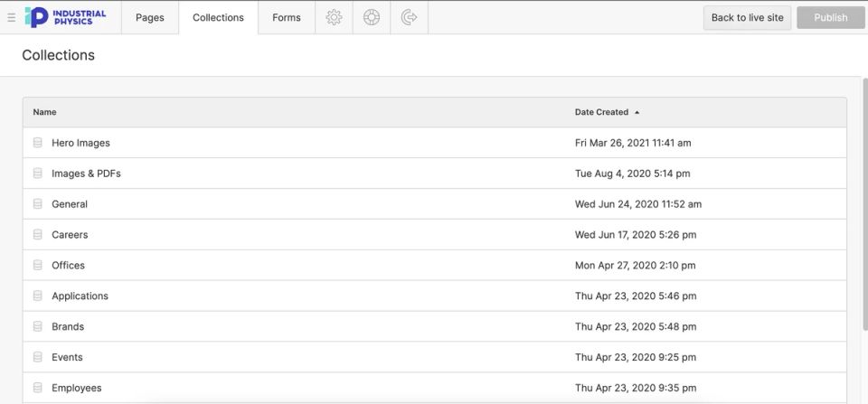Click date Thu Apr 23, 2020 9:25 pm
The width and height of the screenshot is (868, 404).
tap(636, 358)
